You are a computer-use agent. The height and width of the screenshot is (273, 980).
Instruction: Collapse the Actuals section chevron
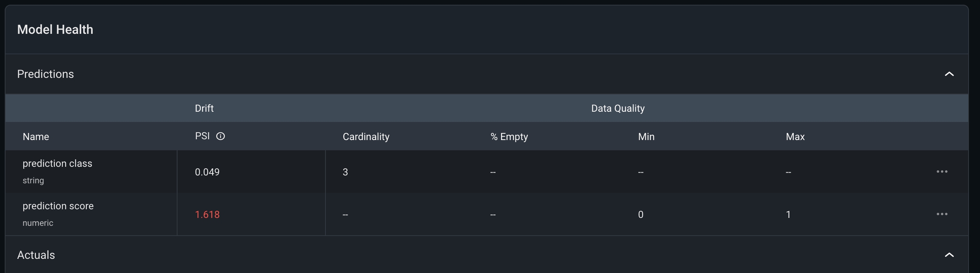click(x=949, y=255)
